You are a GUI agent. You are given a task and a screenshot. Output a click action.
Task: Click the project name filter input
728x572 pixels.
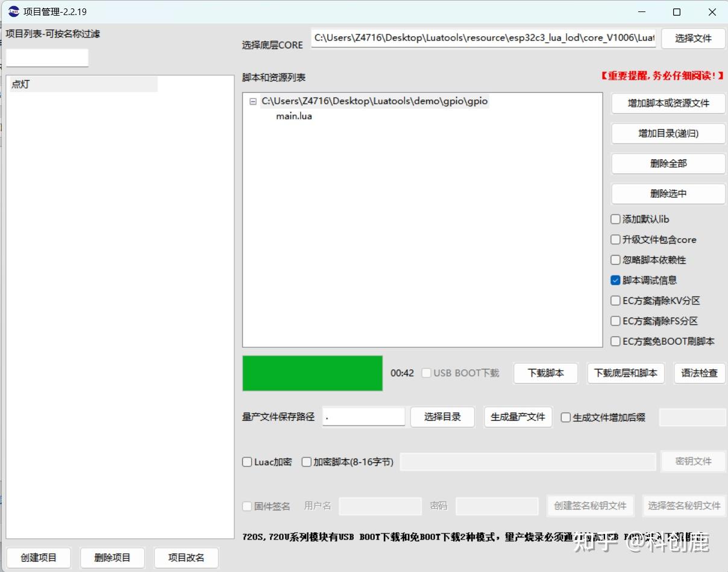pos(47,58)
